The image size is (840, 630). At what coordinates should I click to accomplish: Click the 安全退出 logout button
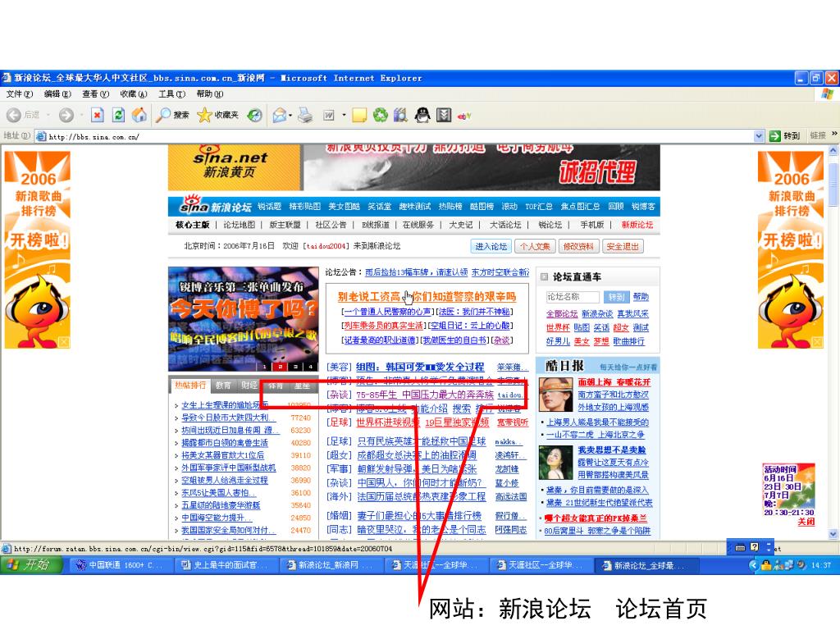(x=623, y=246)
